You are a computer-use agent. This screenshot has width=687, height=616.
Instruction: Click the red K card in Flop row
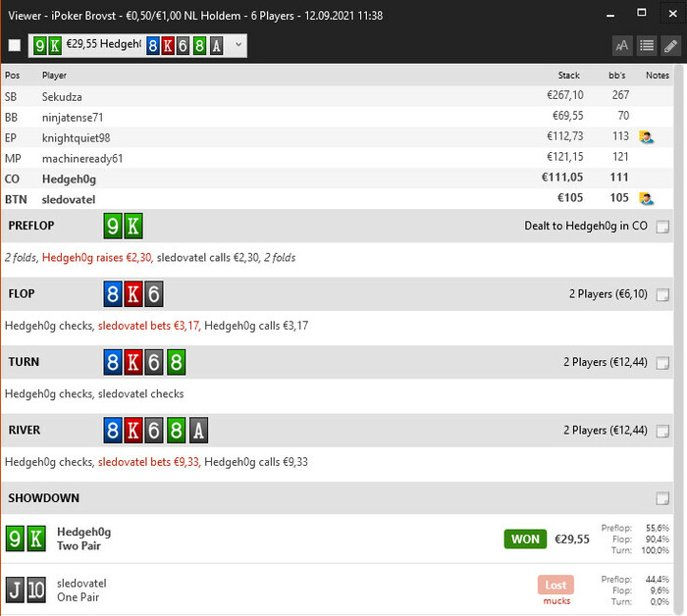[x=133, y=293]
